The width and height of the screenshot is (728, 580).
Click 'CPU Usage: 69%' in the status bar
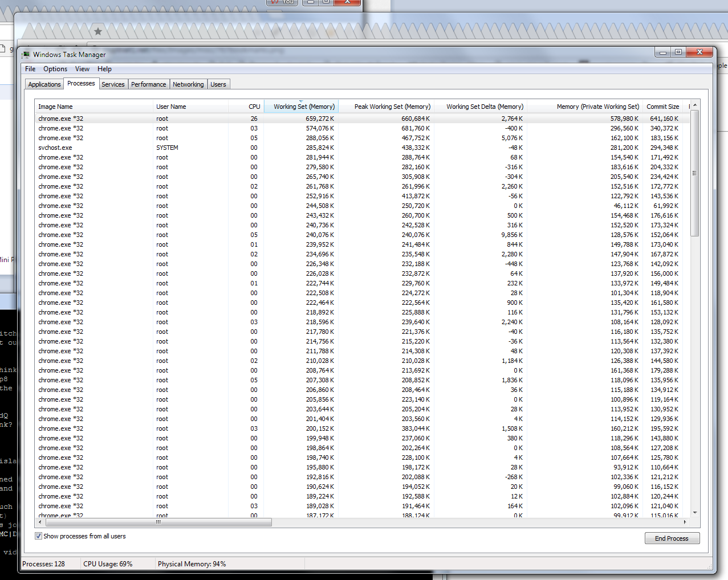[108, 564]
